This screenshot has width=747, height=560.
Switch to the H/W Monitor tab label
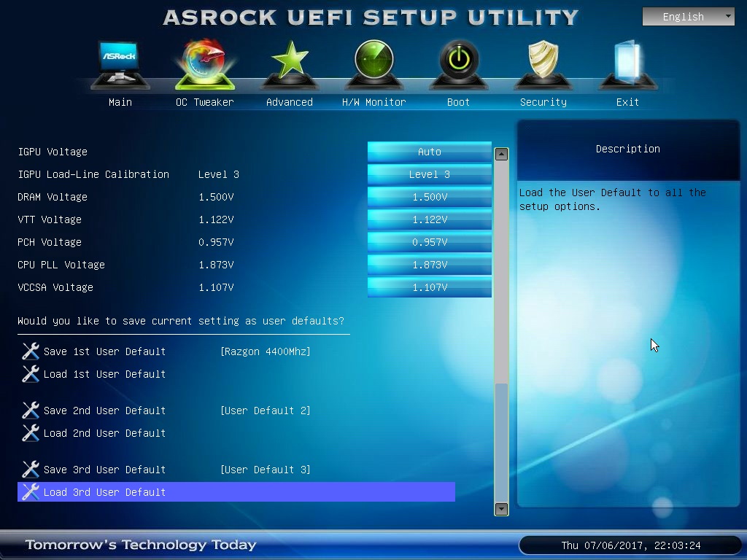[374, 102]
